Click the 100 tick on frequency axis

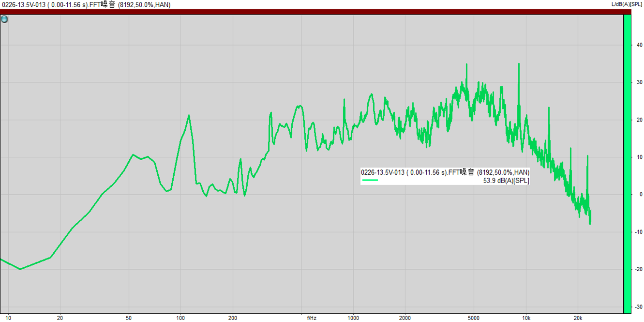coord(180,318)
